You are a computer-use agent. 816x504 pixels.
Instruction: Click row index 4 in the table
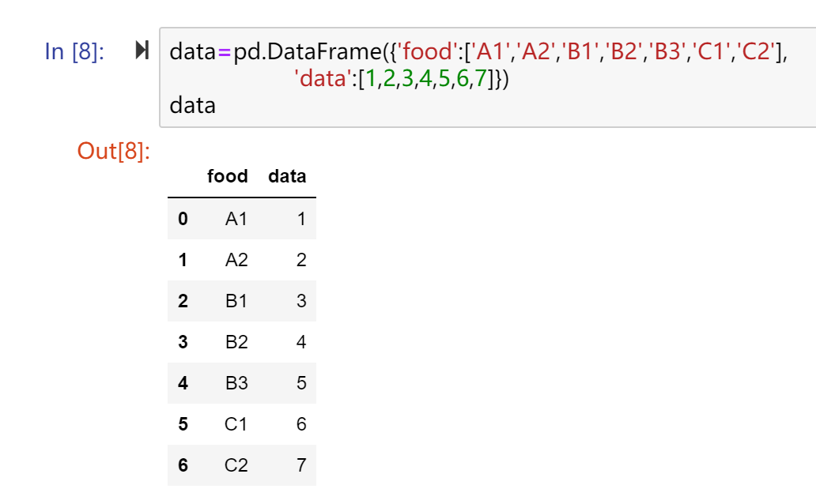(183, 383)
